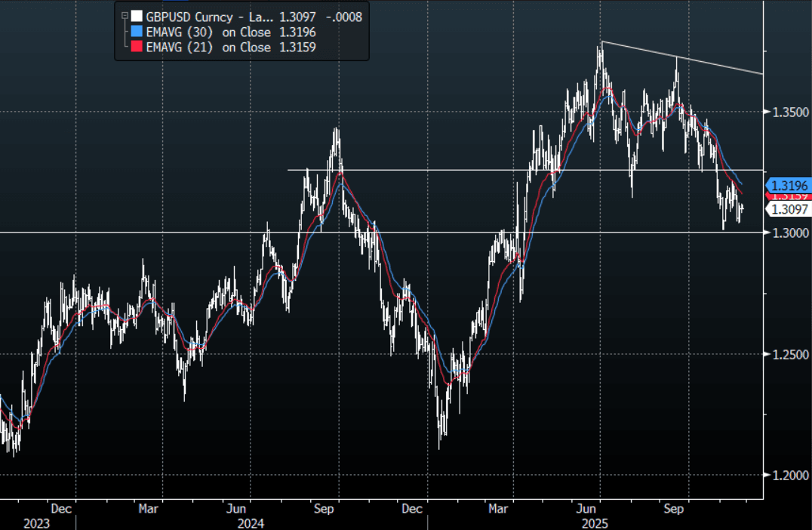The height and width of the screenshot is (530, 812).
Task: Click the white 1.3097 last price tag
Action: (789, 209)
